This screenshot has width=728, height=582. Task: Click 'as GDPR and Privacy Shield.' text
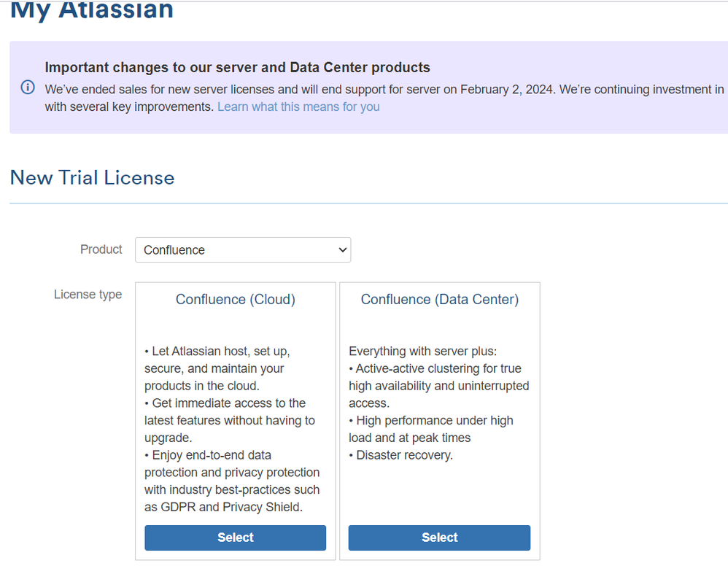pyautogui.click(x=223, y=508)
